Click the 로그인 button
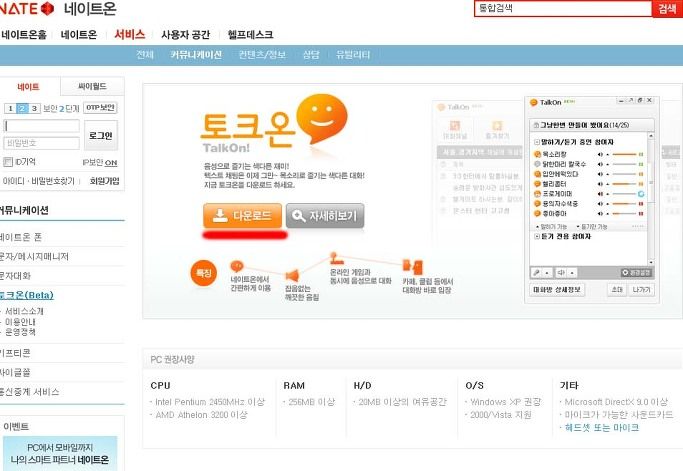 click(x=101, y=136)
